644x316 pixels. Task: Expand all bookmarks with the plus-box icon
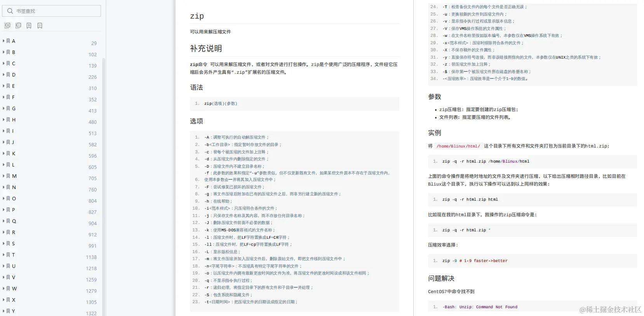7,26
